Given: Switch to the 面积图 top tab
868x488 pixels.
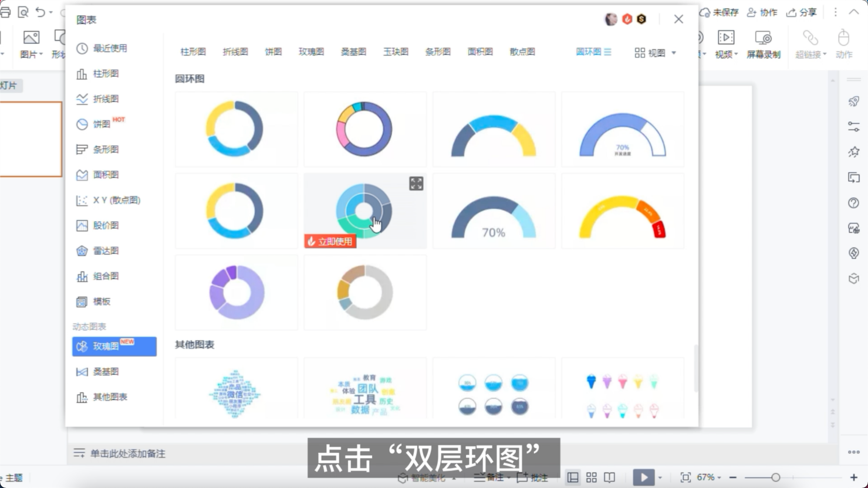Looking at the screenshot, I should 480,52.
